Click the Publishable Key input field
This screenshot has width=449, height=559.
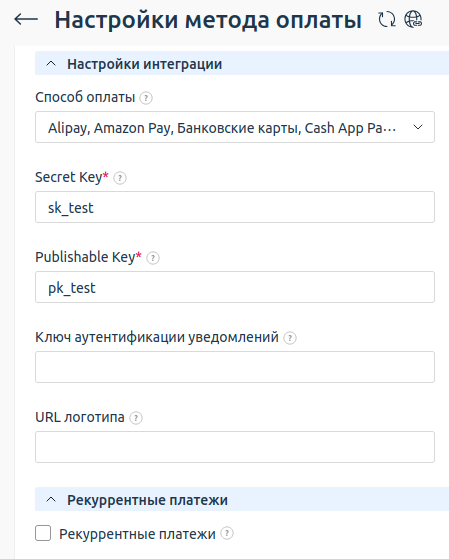point(235,287)
